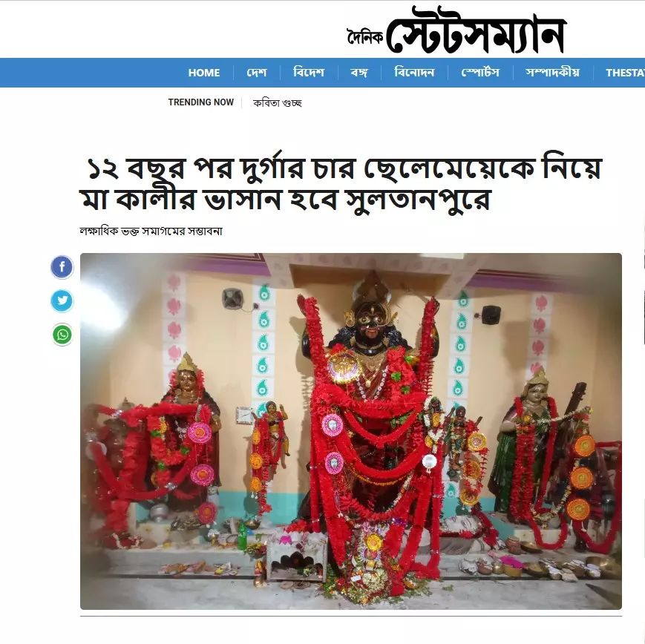Click the article headline about সুলতানপুরে
Image resolution: width=645 pixels, height=644 pixels.
[x=341, y=183]
